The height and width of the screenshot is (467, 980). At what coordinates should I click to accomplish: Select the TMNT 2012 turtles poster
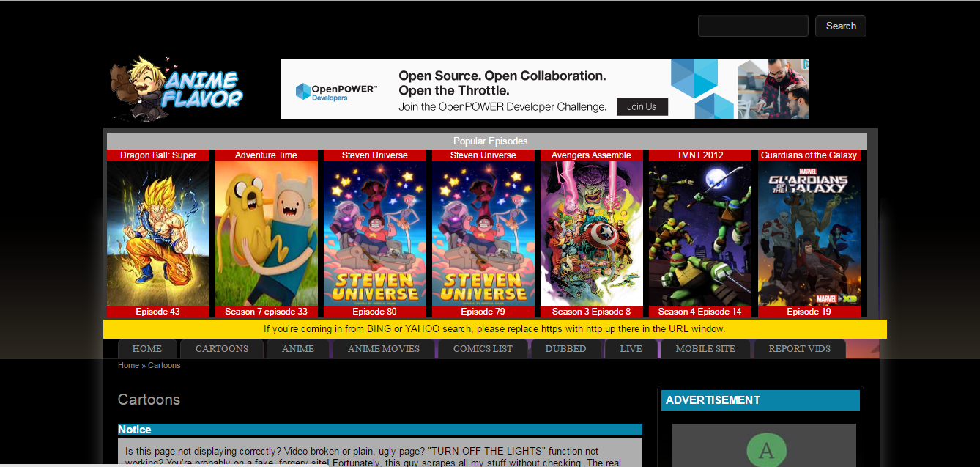coord(700,233)
